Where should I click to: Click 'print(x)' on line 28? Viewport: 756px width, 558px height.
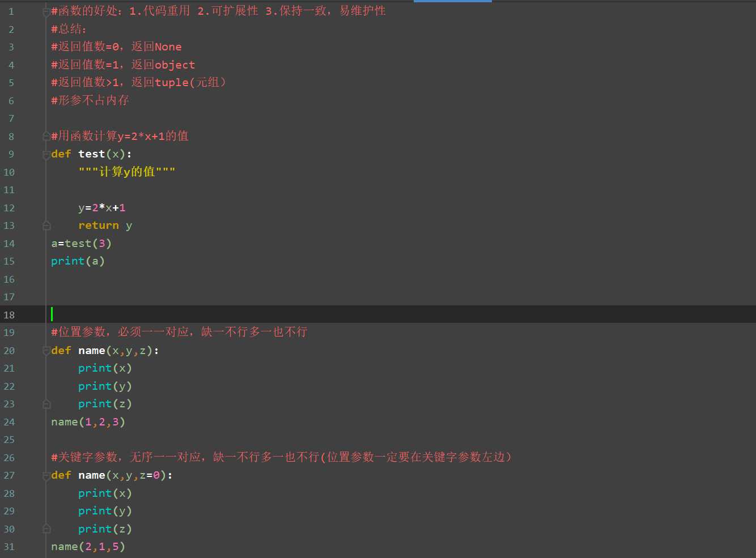pyautogui.click(x=105, y=493)
